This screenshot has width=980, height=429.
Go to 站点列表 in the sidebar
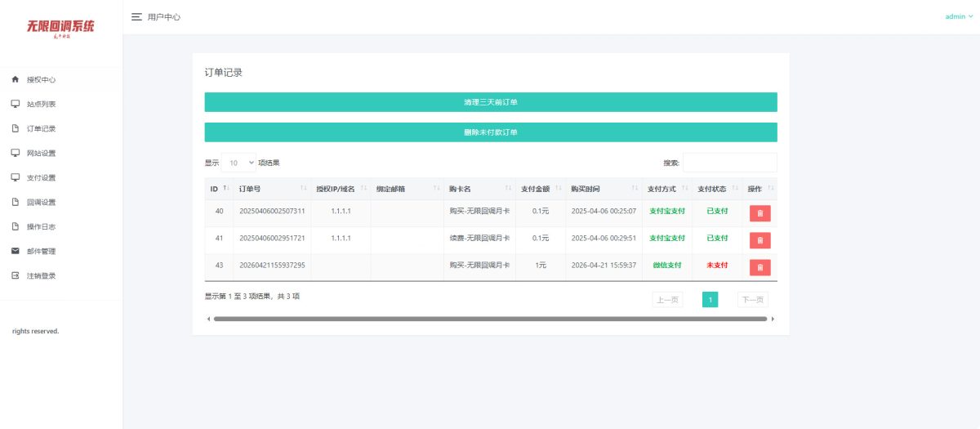41,104
